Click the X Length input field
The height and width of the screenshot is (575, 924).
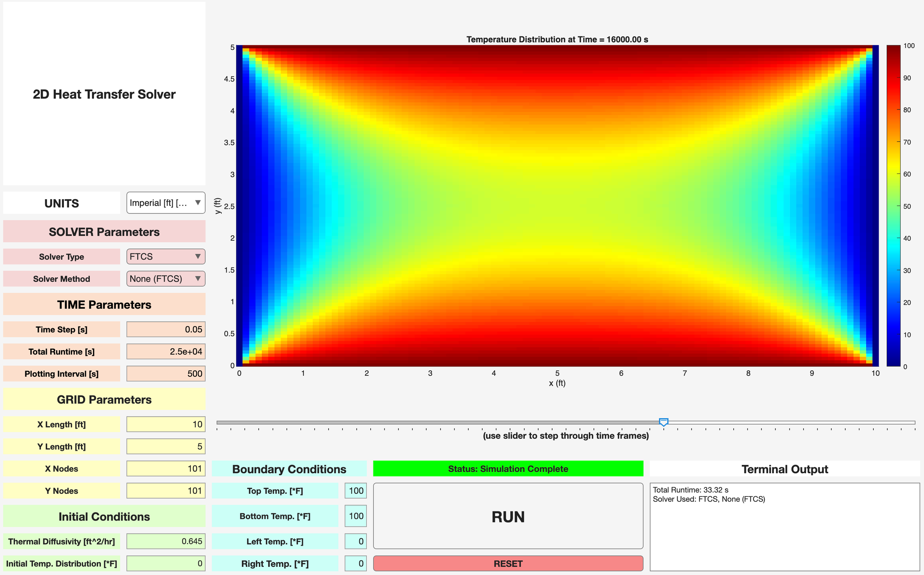tap(166, 424)
